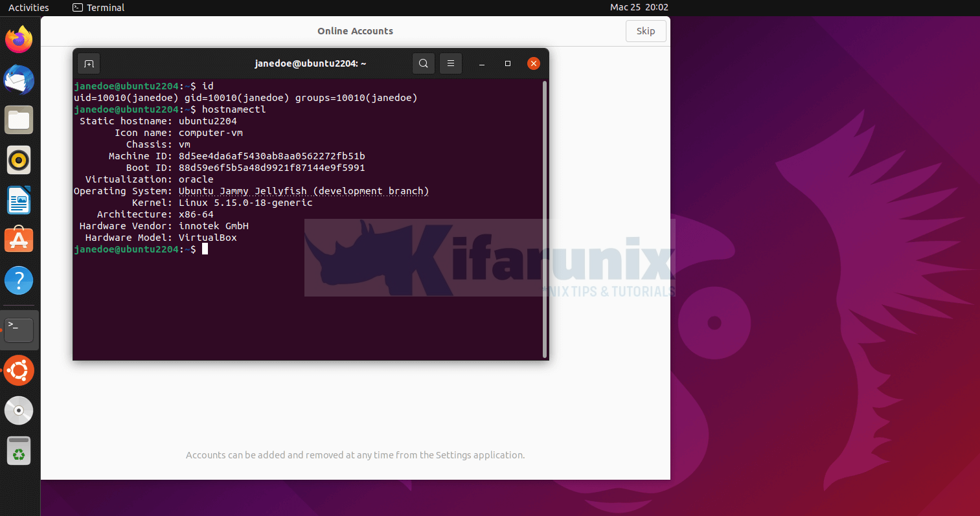Open the clock and calendar panel

(639, 8)
